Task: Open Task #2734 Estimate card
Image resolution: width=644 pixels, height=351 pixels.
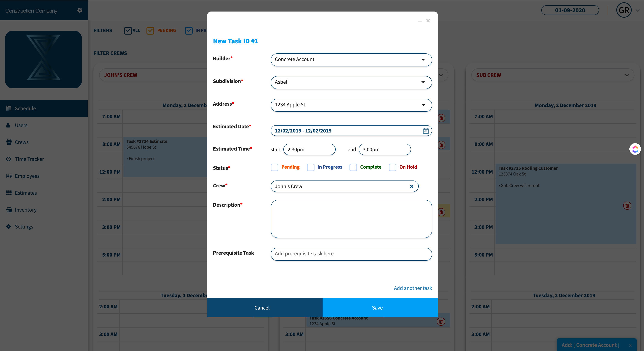Action: coord(165,157)
